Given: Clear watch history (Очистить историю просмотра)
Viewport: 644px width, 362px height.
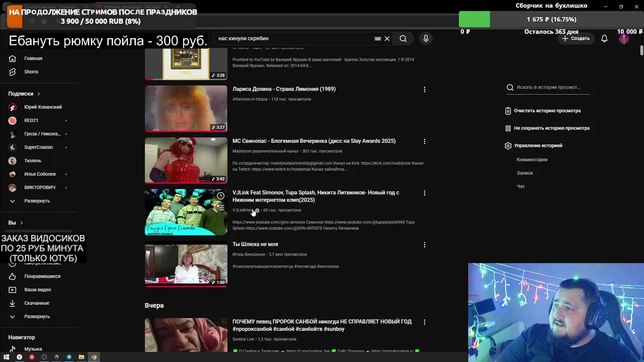Looking at the screenshot, I should pyautogui.click(x=543, y=111).
